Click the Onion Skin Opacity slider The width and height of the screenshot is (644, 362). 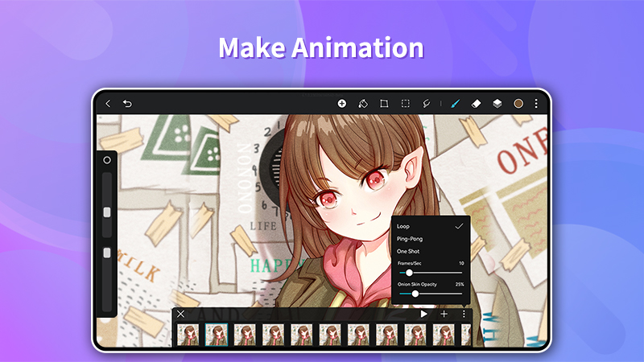click(431, 294)
